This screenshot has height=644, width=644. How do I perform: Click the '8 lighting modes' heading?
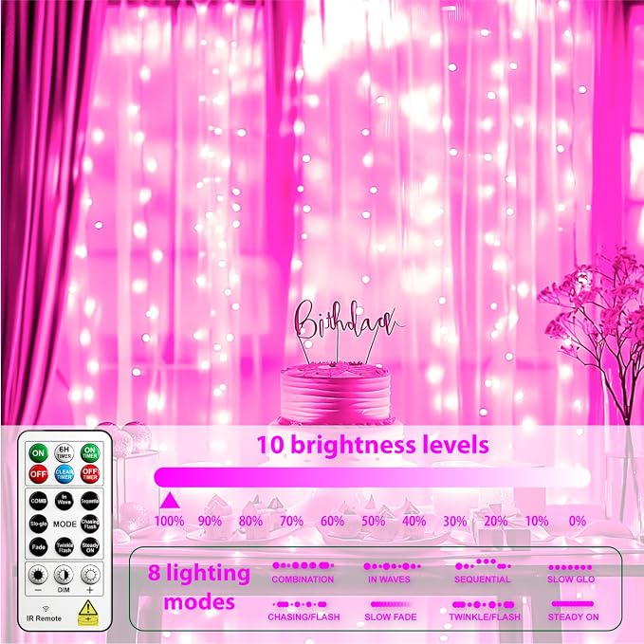pos(199,587)
